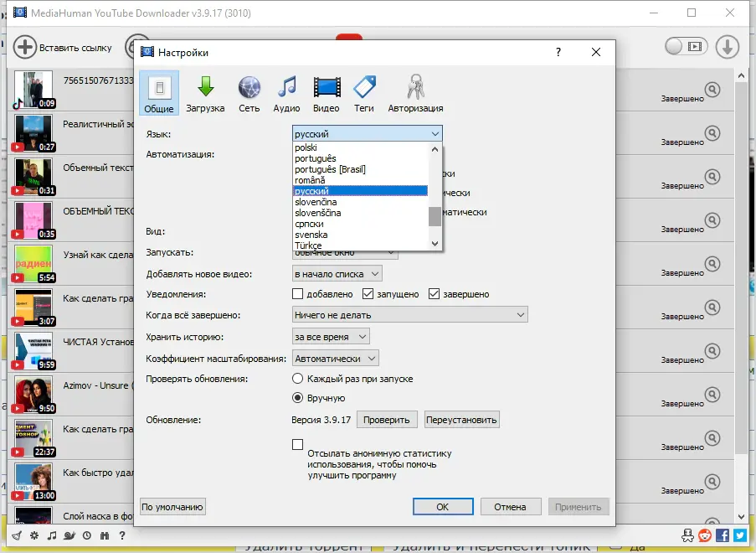Screen dimensions: 756x553
Task: Click the magnifier icon on the 0:27 video row
Action: (x=712, y=133)
